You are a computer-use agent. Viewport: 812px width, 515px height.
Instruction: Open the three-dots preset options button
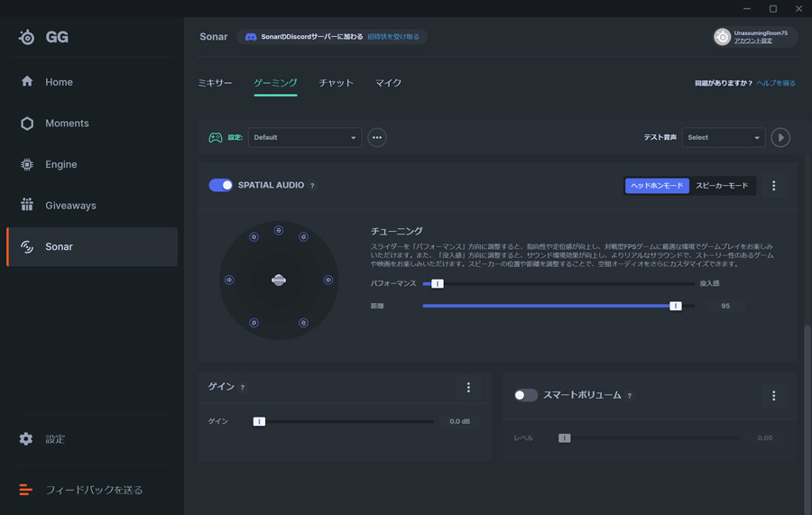coord(377,138)
